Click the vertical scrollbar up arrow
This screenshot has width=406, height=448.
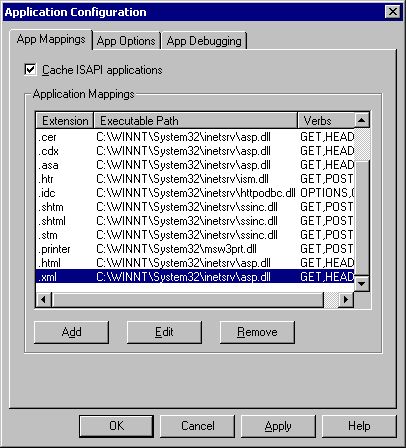(x=362, y=120)
